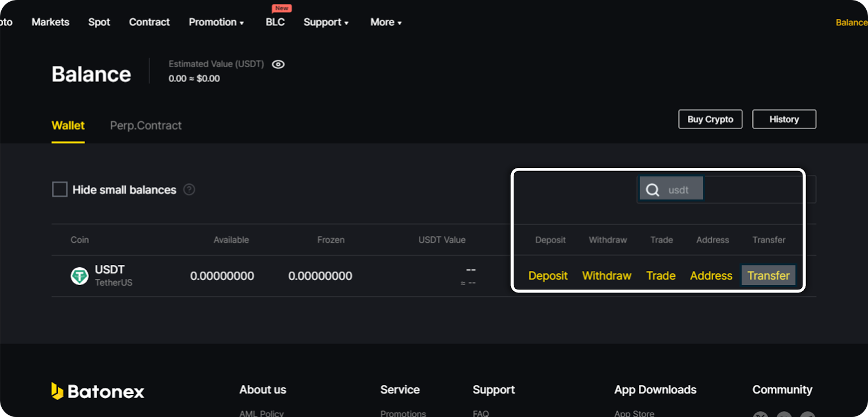The height and width of the screenshot is (417, 868).
Task: Click the TetherUS coin name text
Action: [113, 282]
